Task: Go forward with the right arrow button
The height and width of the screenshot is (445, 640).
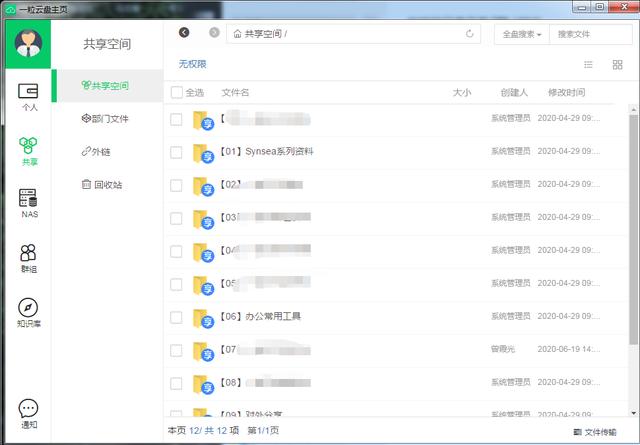Action: (214, 32)
